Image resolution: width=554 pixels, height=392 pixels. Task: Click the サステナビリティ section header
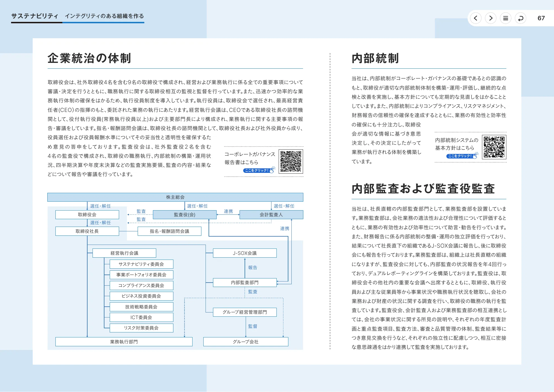pos(34,16)
